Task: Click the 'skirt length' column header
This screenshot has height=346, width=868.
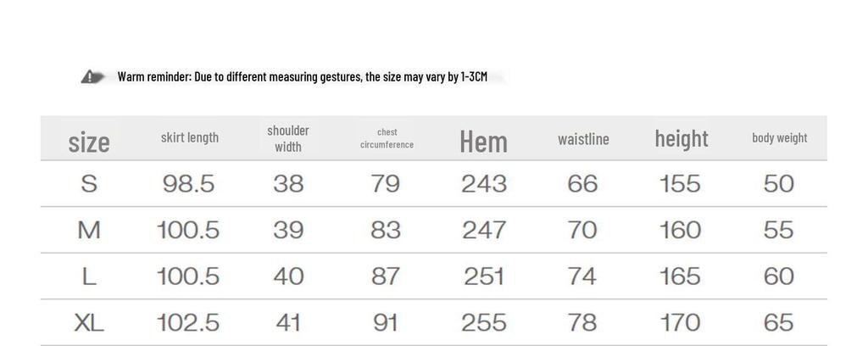Action: coord(190,137)
